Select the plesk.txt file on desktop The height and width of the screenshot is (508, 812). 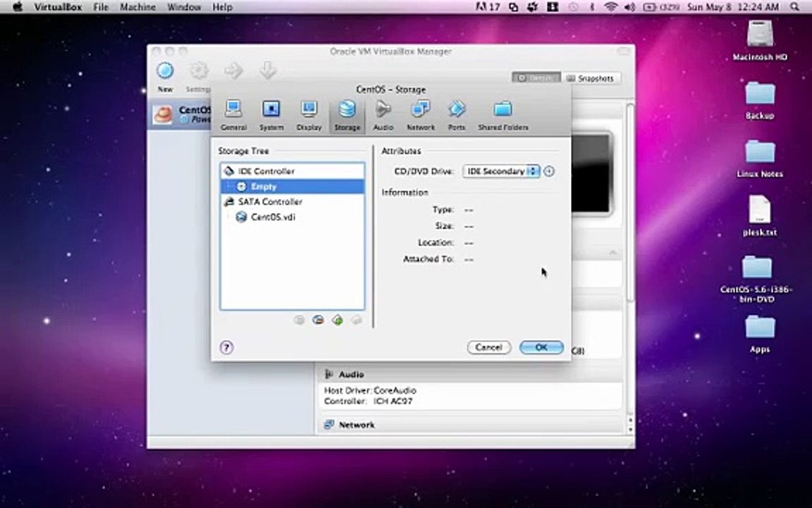(760, 216)
